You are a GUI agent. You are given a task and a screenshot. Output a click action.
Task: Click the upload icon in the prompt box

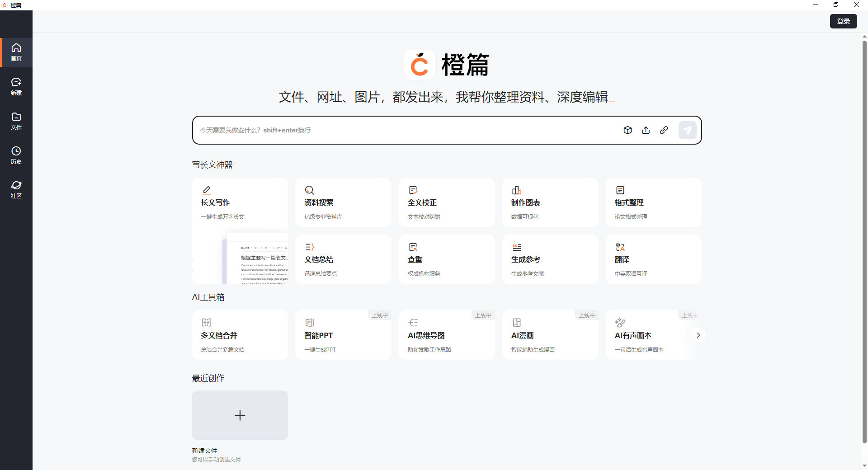coord(646,130)
